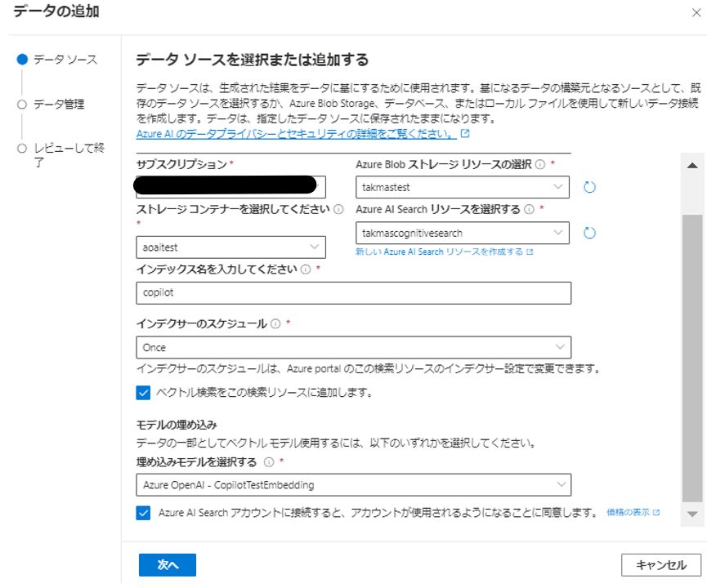
Task: Select the データ管理 step
Action: tap(51, 105)
